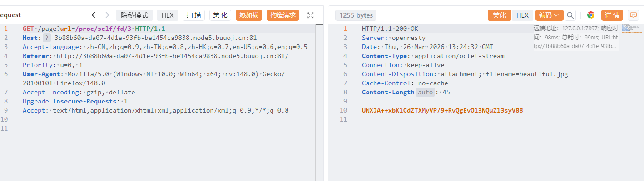Click the 构造请求 build request button
The width and height of the screenshot is (644, 181).
tap(283, 15)
